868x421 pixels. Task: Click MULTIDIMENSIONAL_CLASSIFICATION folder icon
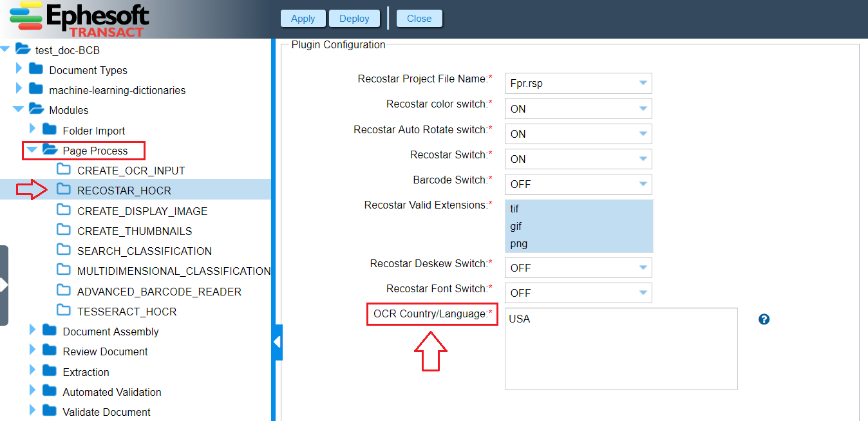pyautogui.click(x=63, y=270)
